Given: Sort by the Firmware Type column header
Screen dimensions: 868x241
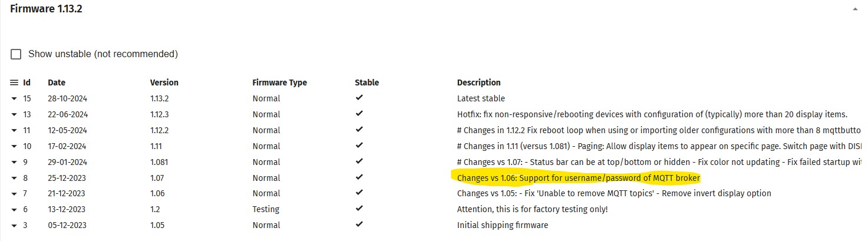Looking at the screenshot, I should click(x=280, y=82).
